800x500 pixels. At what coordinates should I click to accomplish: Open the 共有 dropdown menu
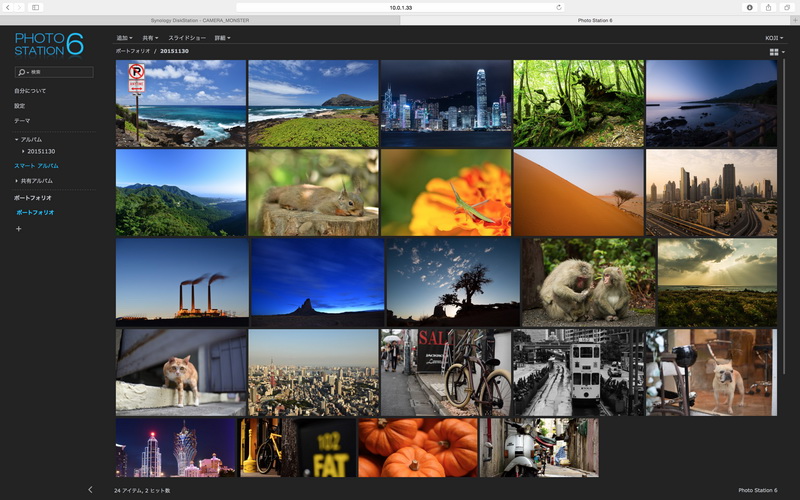click(x=150, y=38)
